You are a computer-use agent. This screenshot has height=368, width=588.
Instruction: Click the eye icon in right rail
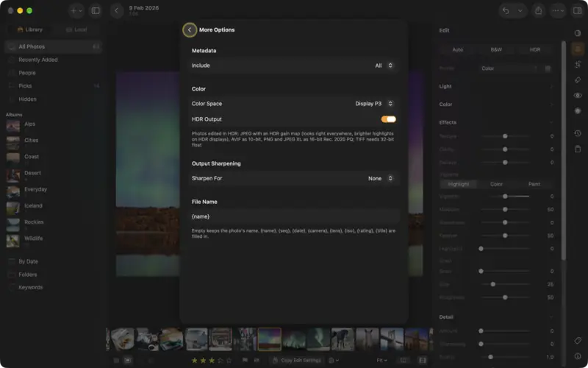point(578,96)
